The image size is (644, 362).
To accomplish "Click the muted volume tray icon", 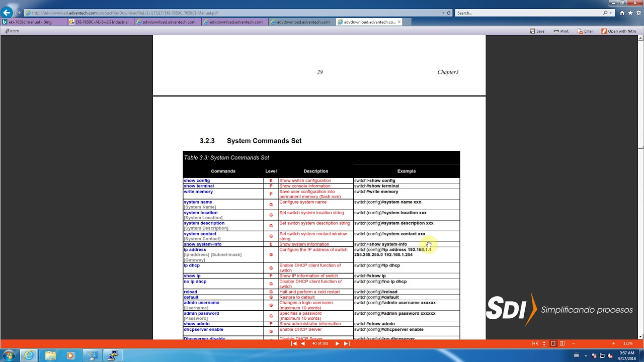I will point(610,356).
